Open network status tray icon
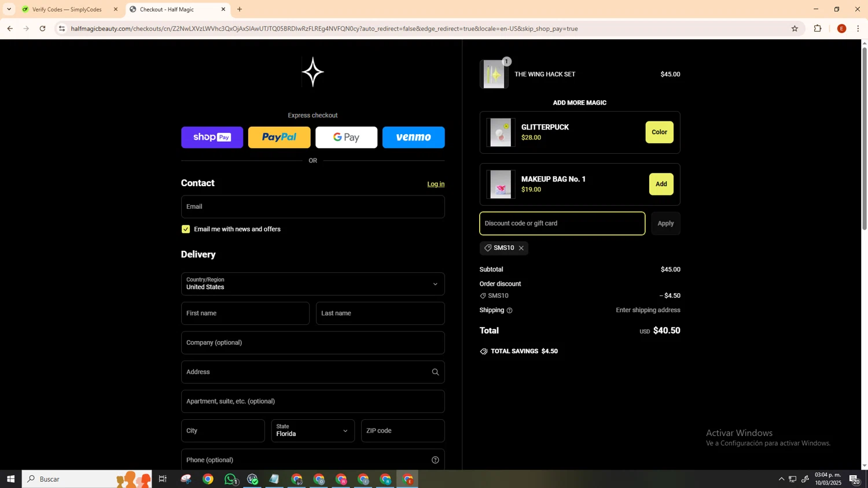The image size is (868, 488). pyautogui.click(x=793, y=479)
